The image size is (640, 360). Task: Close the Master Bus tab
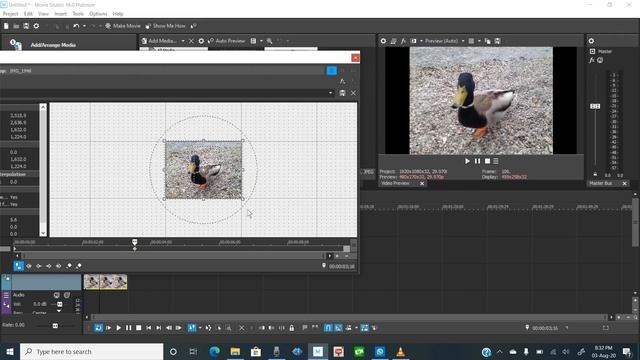[x=624, y=184]
